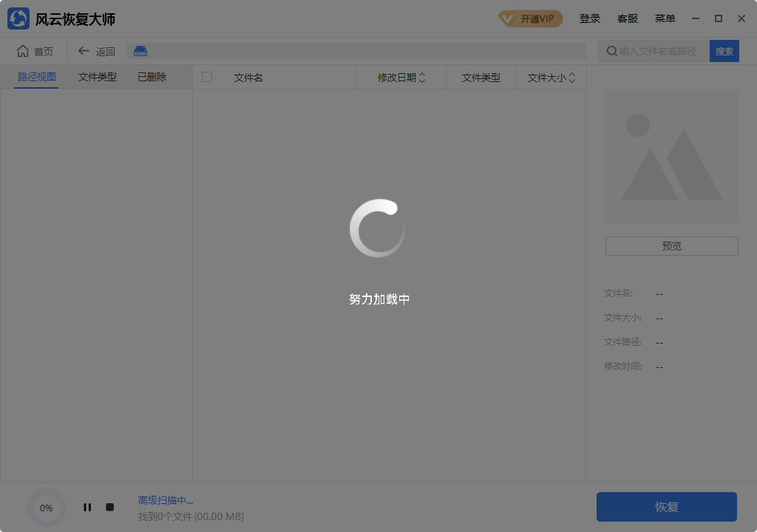Open the 开通VIP membership badge
This screenshot has height=532, width=757.
(x=531, y=18)
